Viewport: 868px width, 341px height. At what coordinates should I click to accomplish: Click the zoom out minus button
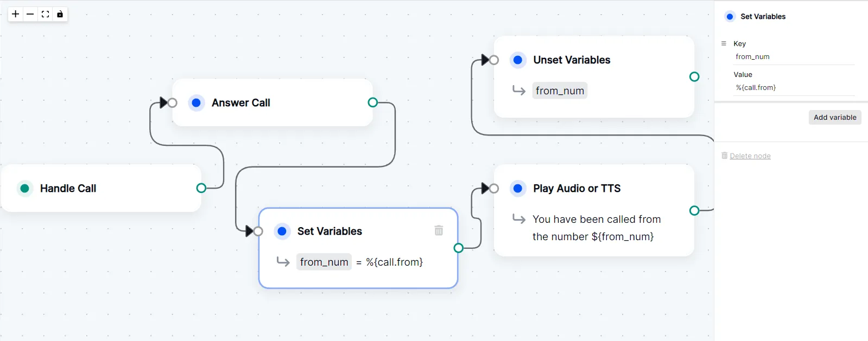[x=30, y=14]
